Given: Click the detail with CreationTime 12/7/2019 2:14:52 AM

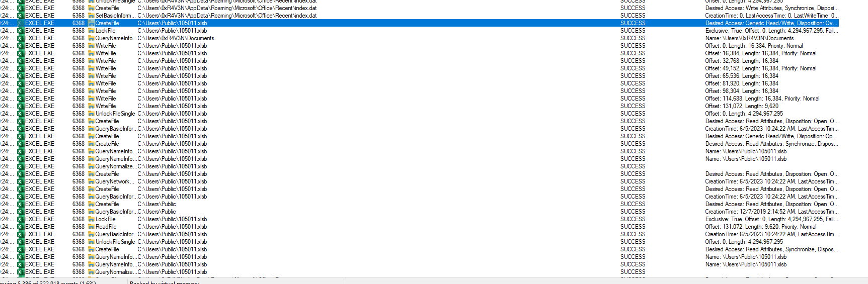Looking at the screenshot, I should point(770,212).
